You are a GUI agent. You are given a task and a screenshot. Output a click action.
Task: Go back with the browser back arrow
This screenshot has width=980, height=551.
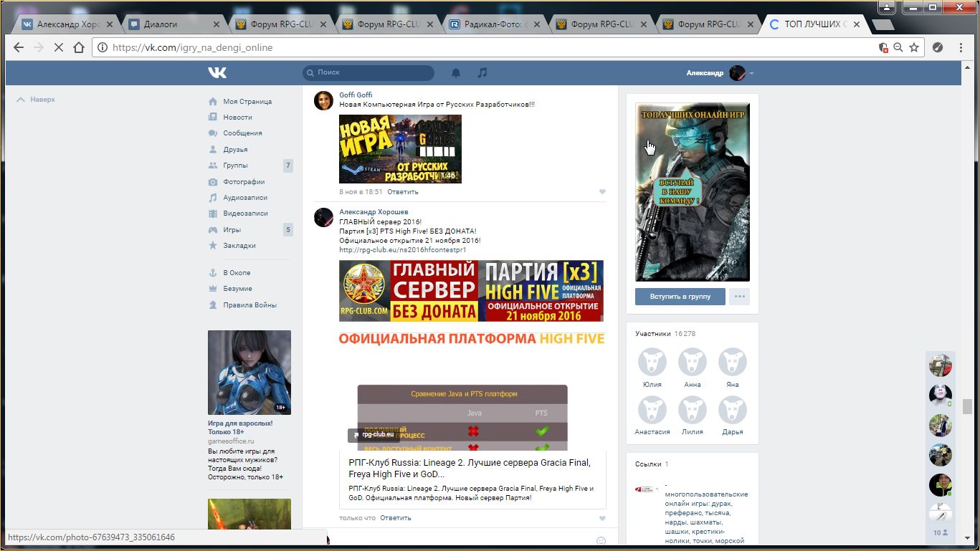[x=19, y=48]
